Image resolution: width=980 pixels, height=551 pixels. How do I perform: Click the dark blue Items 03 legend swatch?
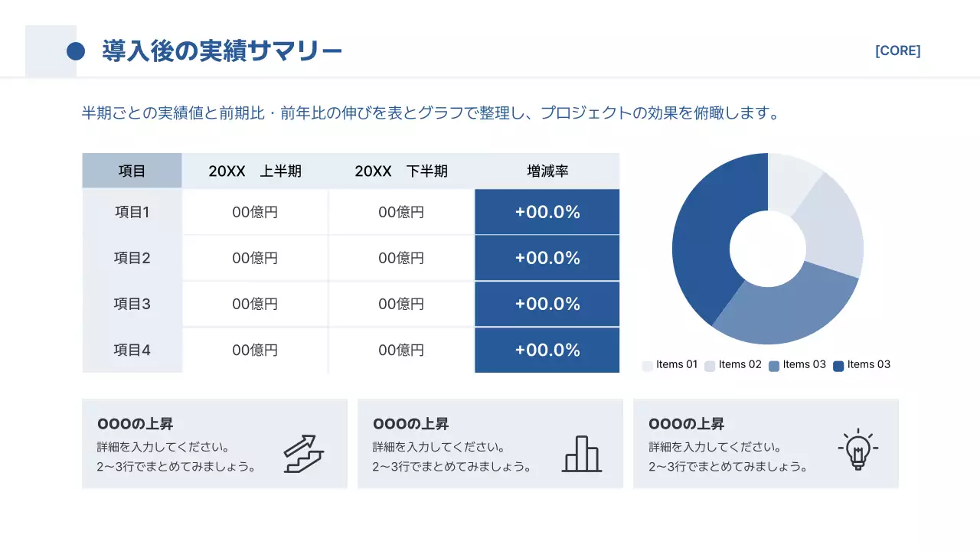pos(838,366)
